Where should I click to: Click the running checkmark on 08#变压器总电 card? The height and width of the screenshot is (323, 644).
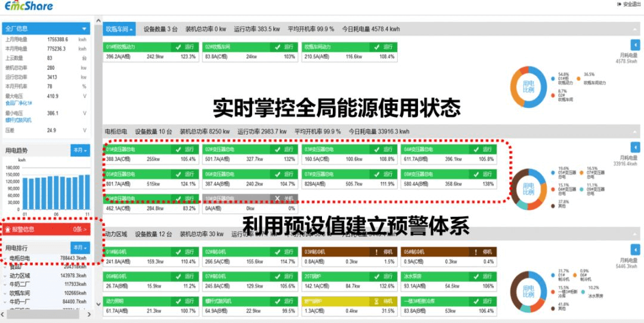coord(476,174)
